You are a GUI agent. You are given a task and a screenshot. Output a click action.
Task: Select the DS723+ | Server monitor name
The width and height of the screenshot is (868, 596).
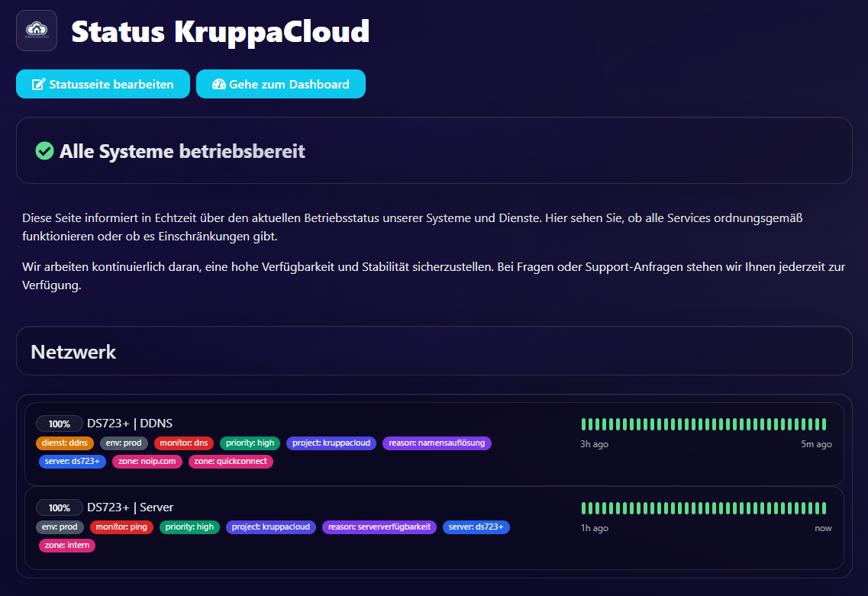click(x=131, y=507)
